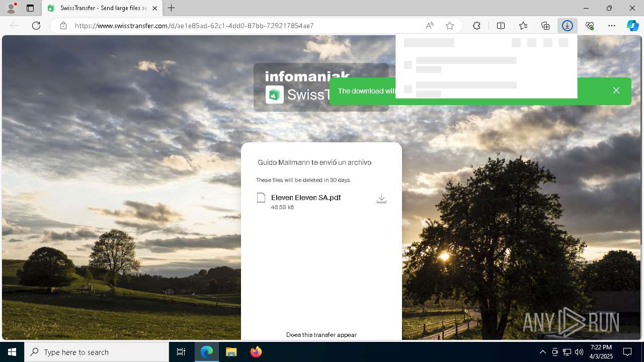The width and height of the screenshot is (644, 362).
Task: Open a new browser tab
Action: [172, 8]
